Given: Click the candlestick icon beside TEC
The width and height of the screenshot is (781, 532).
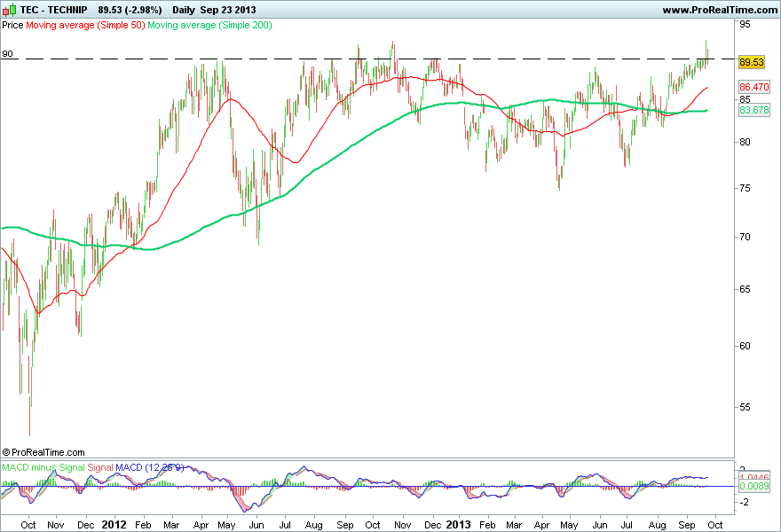Looking at the screenshot, I should pos(9,10).
